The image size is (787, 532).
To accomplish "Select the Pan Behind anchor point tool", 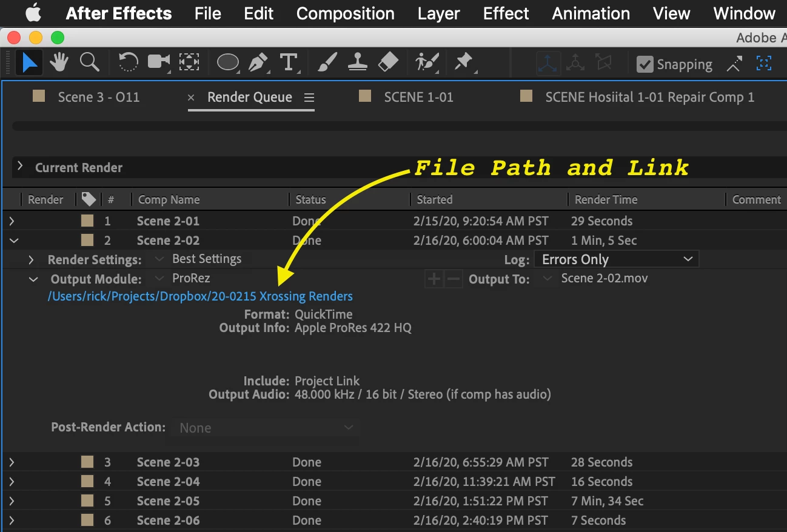I will (190, 62).
